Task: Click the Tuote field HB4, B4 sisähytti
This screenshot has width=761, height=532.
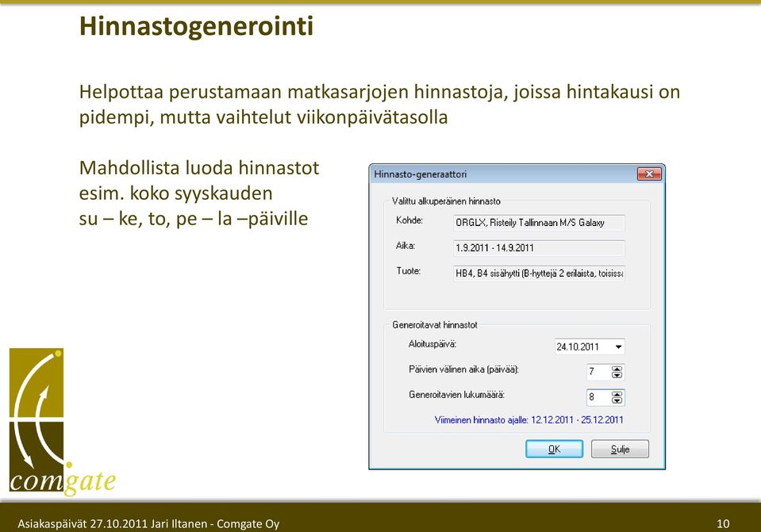Action: pyautogui.click(x=539, y=273)
